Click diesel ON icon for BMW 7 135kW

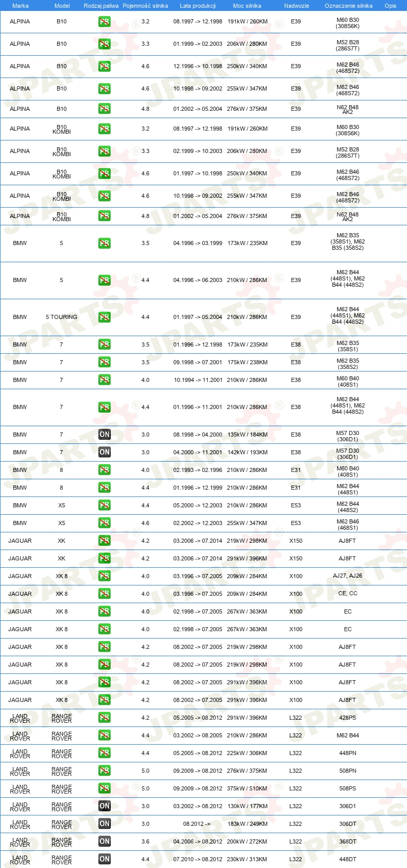click(x=105, y=435)
